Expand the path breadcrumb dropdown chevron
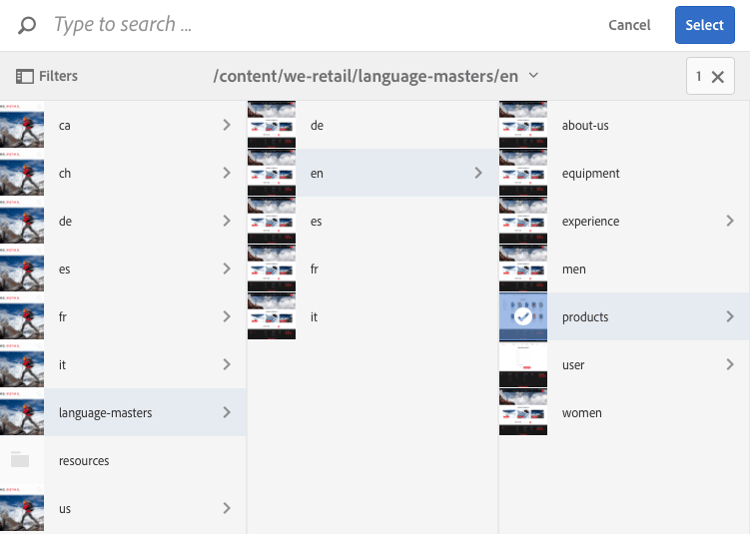The image size is (750, 534). (534, 76)
